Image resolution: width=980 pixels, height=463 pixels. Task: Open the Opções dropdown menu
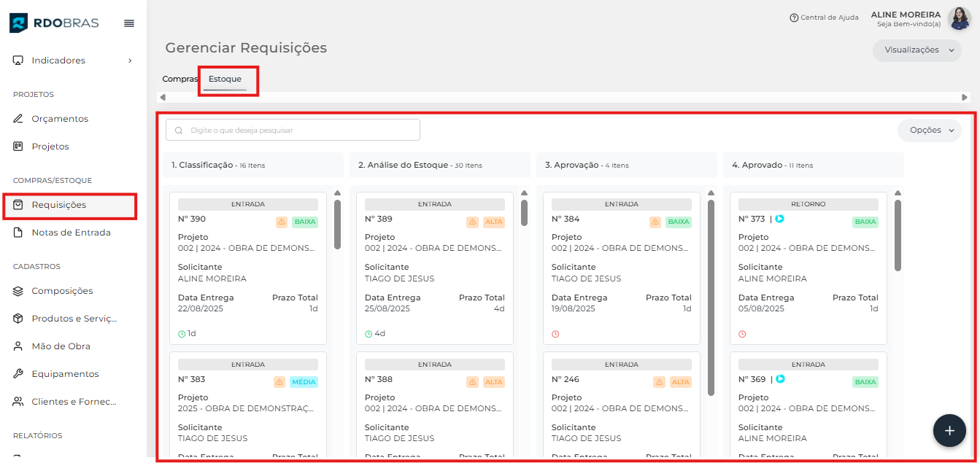tap(930, 131)
